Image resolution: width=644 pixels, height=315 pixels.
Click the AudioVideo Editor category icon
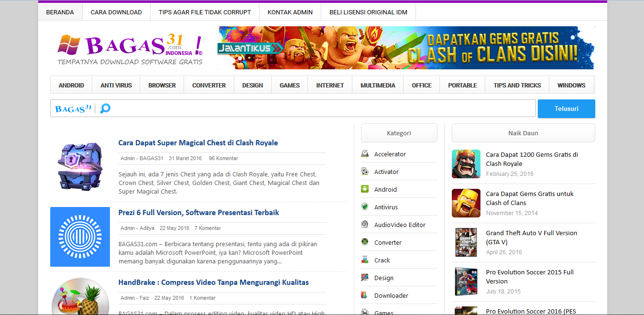[365, 225]
